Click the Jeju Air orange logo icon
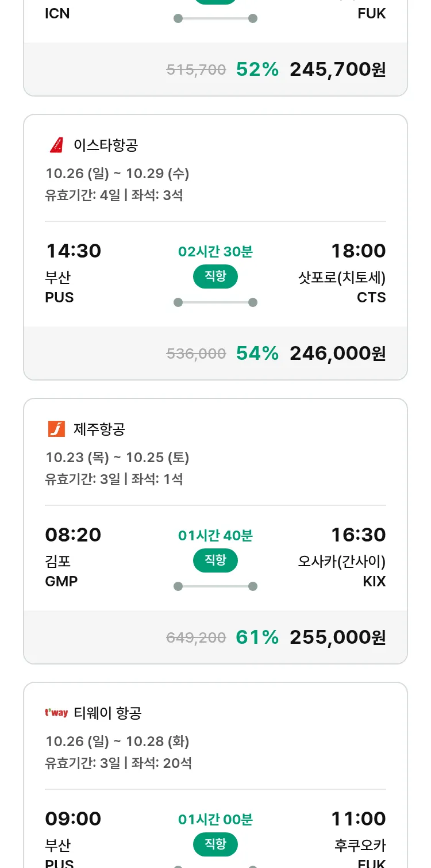The width and height of the screenshot is (431, 868). [x=56, y=429]
